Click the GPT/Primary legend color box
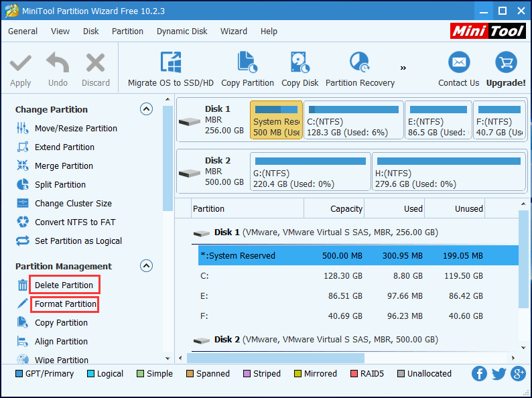 [x=19, y=374]
